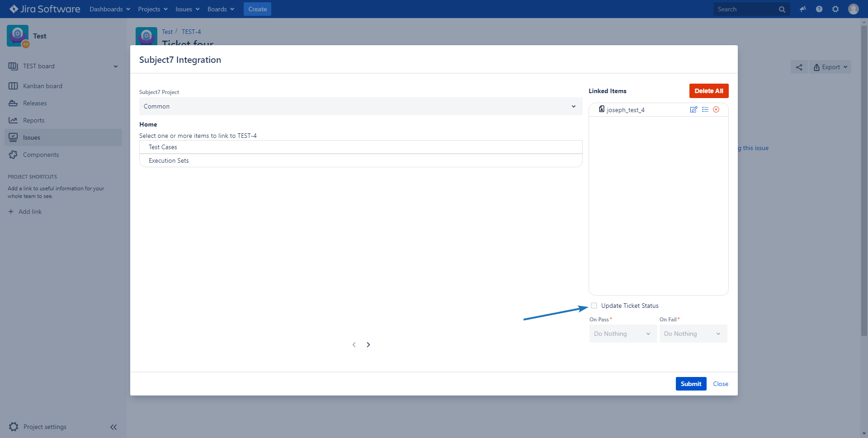Expand the Subject7 Project dropdown
The width and height of the screenshot is (868, 438).
pos(360,107)
